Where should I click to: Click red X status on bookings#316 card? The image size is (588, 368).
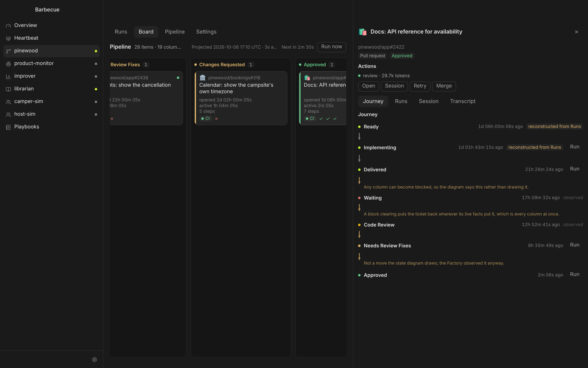(x=216, y=119)
